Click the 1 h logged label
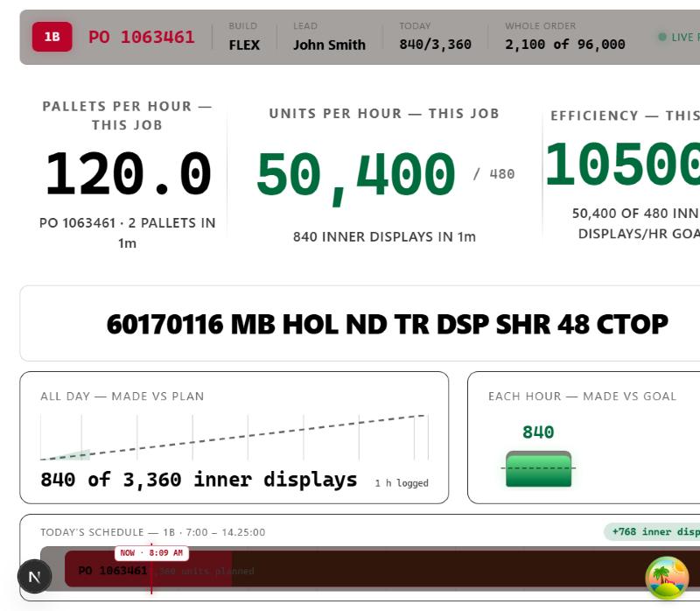Screen dimensions: 700x611 402,483
